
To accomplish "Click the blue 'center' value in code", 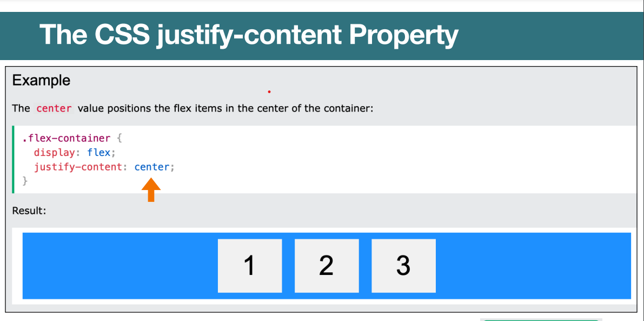I will 152,167.
